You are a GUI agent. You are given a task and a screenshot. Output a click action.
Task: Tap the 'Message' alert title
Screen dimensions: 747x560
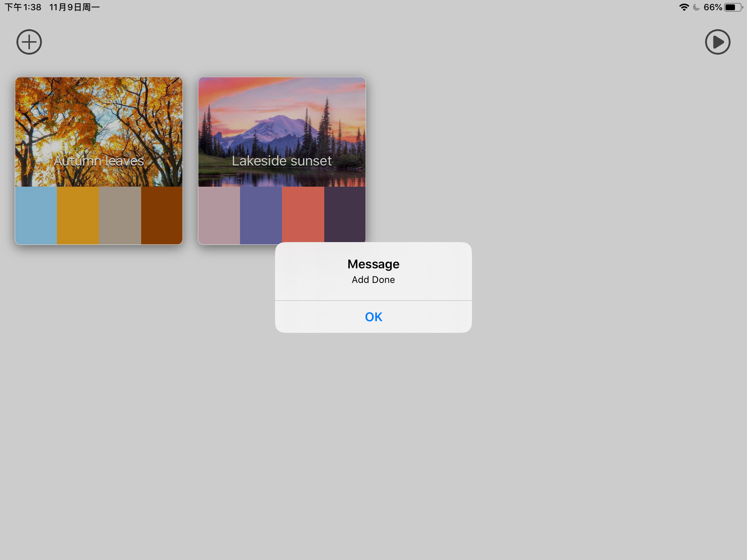click(x=373, y=264)
